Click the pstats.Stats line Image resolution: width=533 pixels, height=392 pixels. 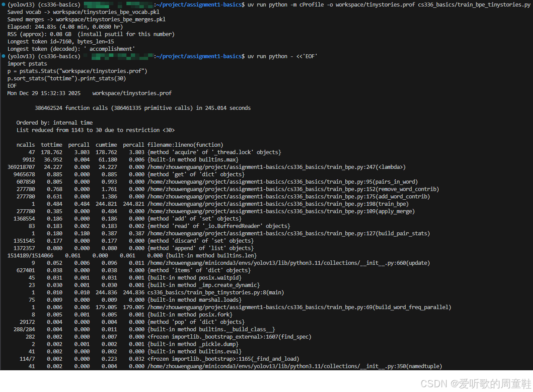click(x=77, y=71)
